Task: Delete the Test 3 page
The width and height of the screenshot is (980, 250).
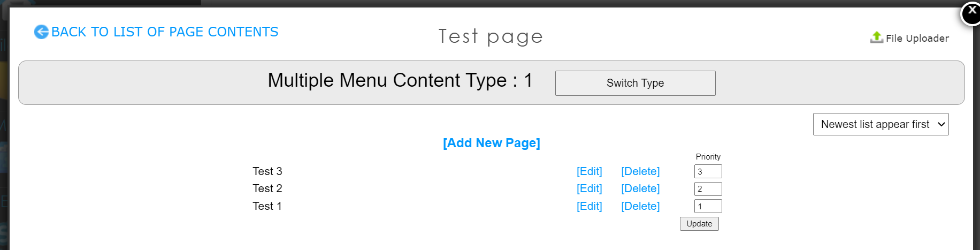Action: pyautogui.click(x=640, y=171)
